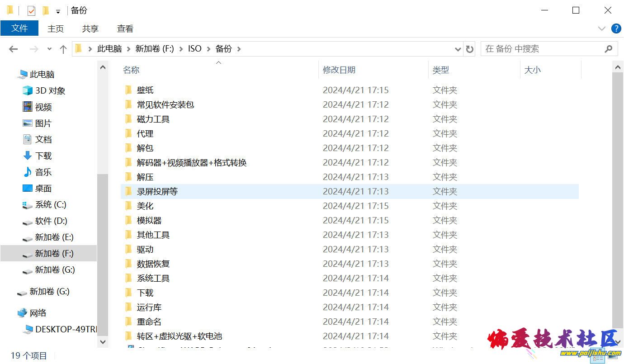Click the Back navigation arrow
Viewport: 624px width, 364px height.
coord(14,49)
